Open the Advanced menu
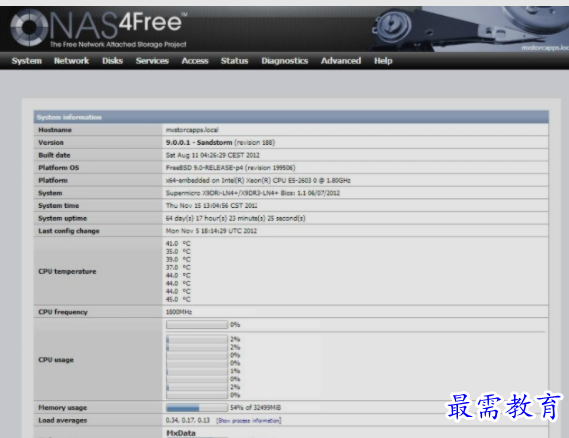 341,61
